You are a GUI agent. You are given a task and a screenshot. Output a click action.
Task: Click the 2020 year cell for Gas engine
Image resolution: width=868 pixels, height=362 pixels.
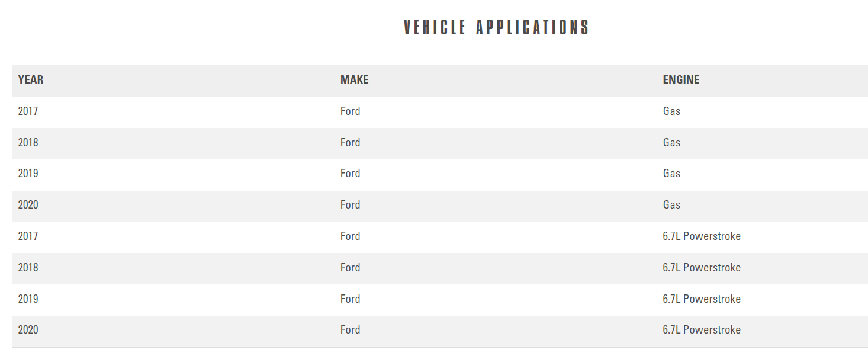(28, 205)
